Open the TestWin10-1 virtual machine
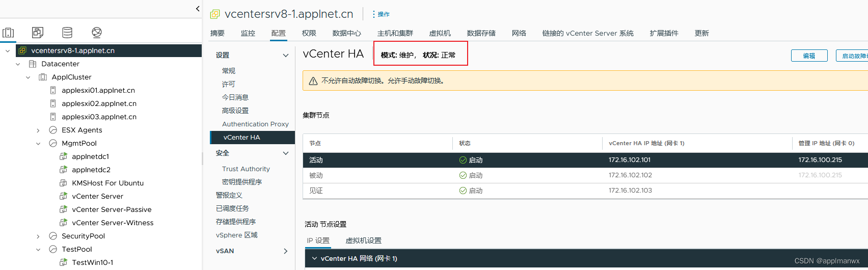 coord(93,262)
